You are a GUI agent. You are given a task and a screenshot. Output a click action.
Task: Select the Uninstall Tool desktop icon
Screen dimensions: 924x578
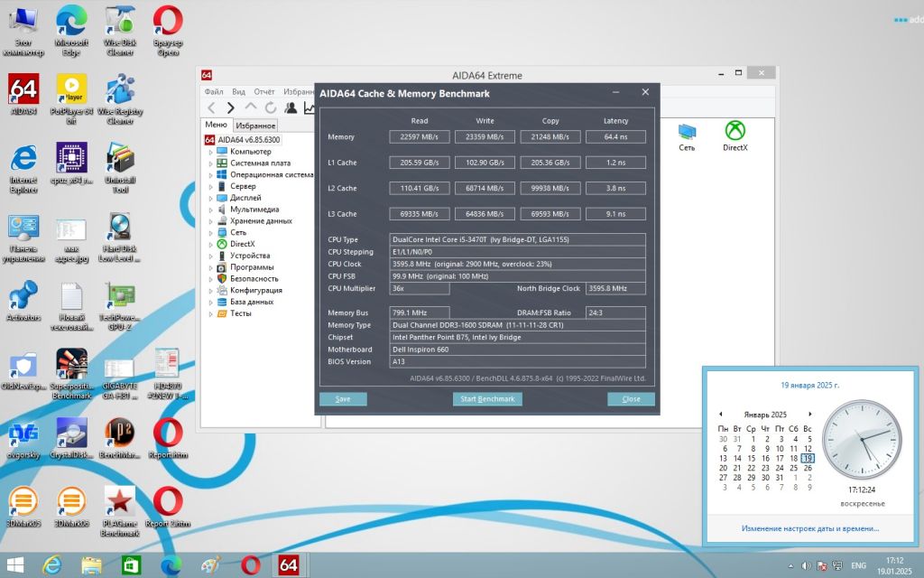point(120,167)
